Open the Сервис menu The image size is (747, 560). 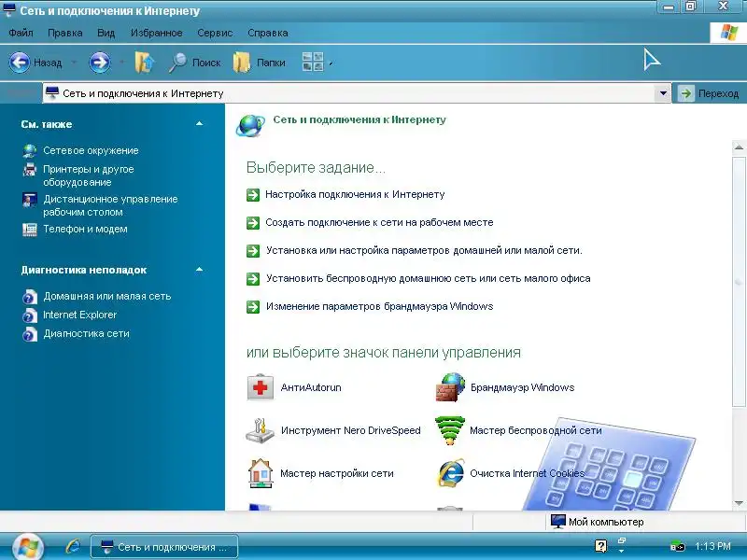215,33
